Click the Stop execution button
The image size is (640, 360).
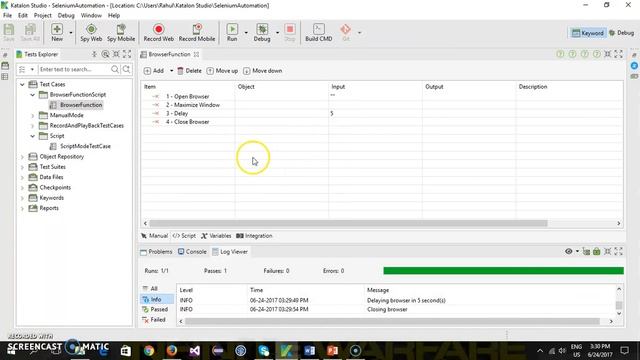click(x=290, y=32)
